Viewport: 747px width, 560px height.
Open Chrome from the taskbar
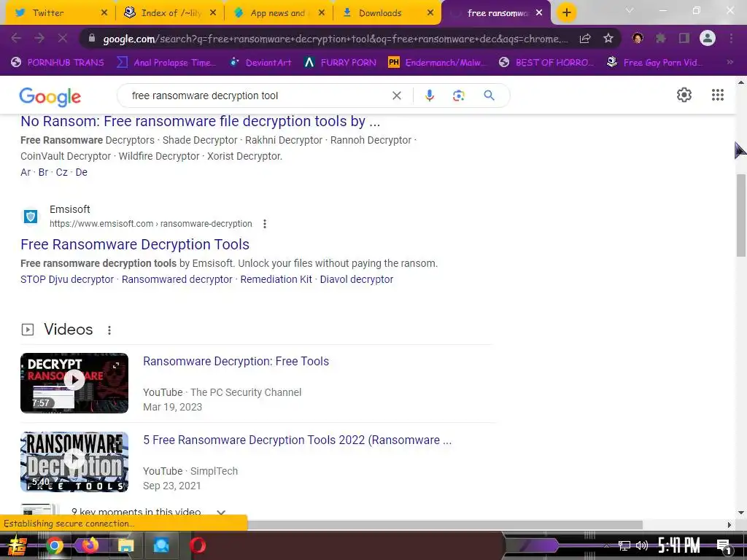pyautogui.click(x=54, y=545)
